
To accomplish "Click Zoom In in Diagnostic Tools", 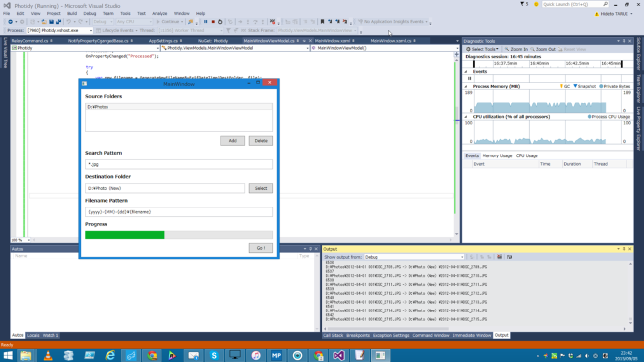I will pyautogui.click(x=516, y=49).
